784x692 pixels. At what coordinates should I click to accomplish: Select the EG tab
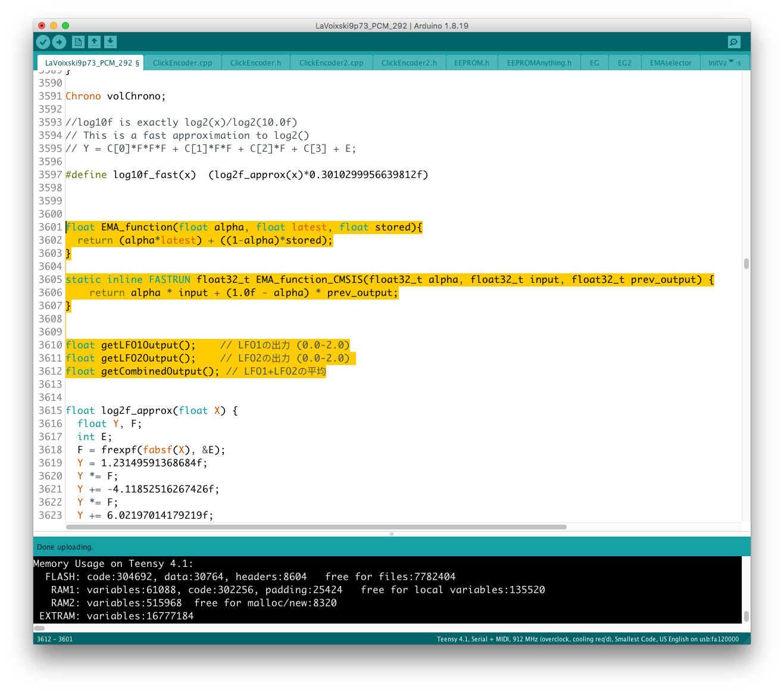(x=594, y=63)
